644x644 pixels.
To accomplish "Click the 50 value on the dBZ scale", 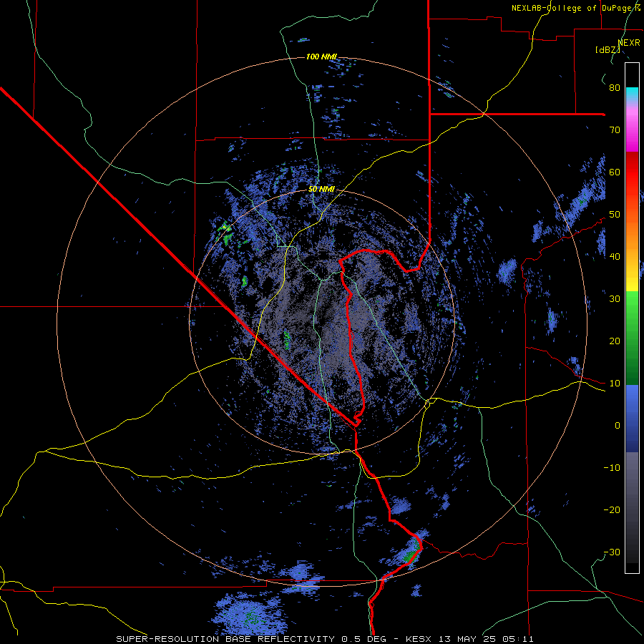I will click(615, 215).
